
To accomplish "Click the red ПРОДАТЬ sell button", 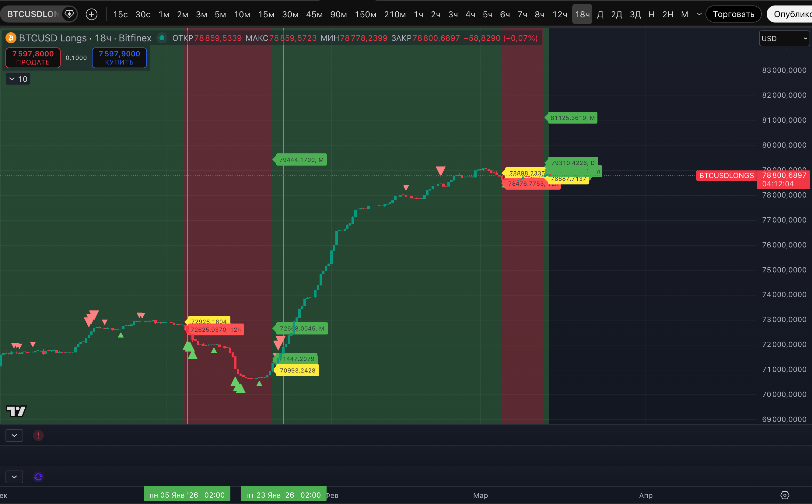I will tap(33, 58).
